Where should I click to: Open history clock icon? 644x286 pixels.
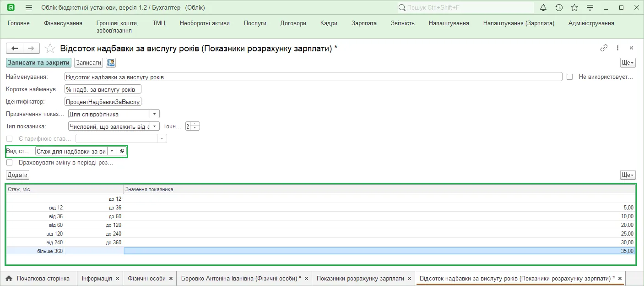559,8
